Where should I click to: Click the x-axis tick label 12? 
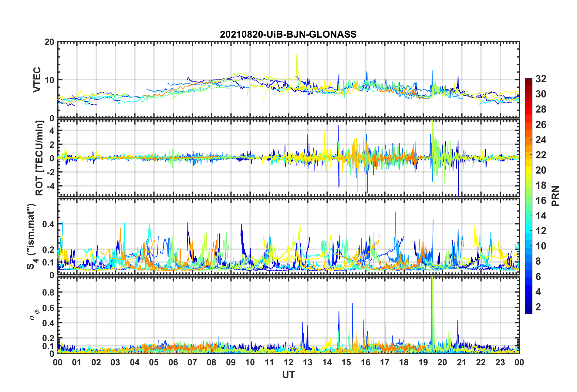coord(288,362)
